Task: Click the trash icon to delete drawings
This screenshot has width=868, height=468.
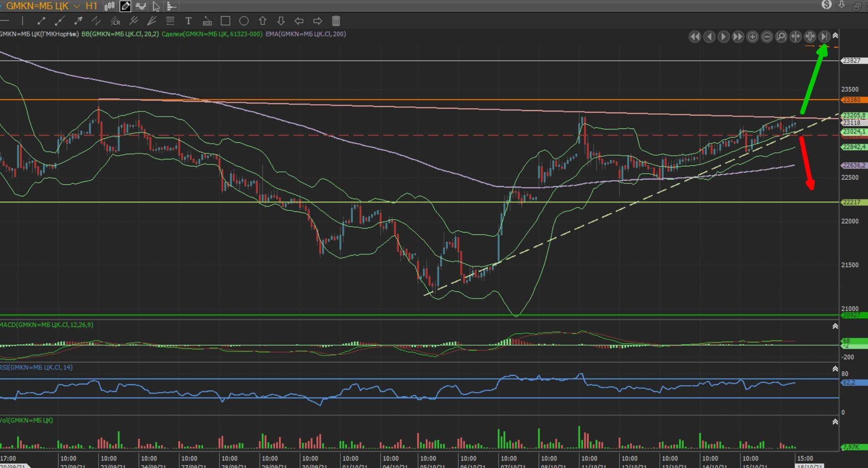Action: click(x=336, y=21)
